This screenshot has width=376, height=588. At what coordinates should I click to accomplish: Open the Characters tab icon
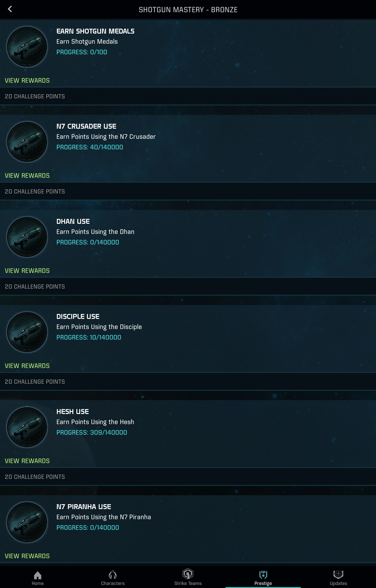(113, 575)
